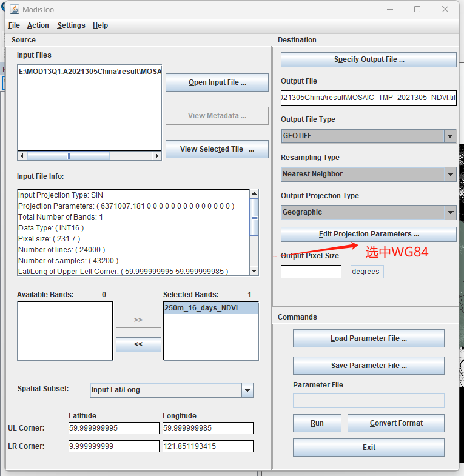Click the Number of samples 43200 line

click(x=69, y=261)
